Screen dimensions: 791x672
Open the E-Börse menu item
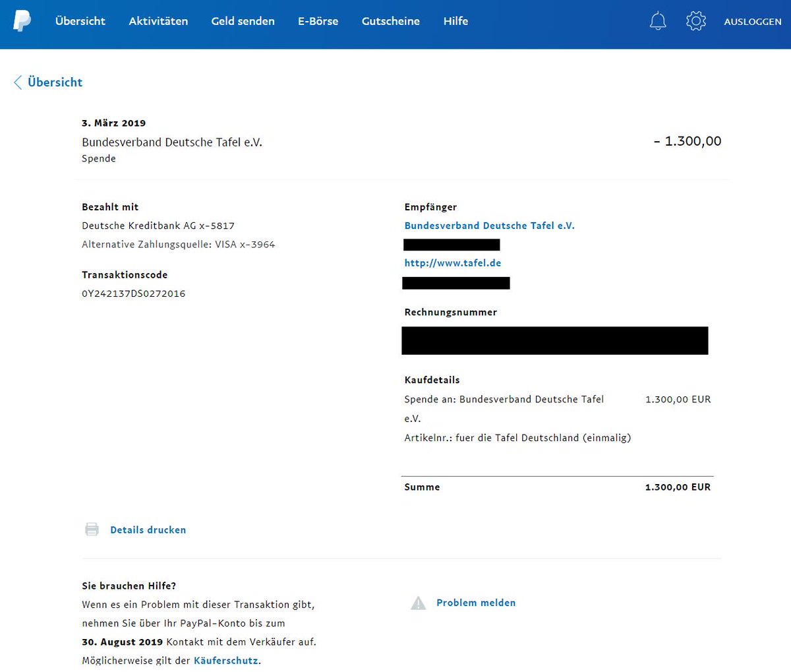[x=318, y=21]
